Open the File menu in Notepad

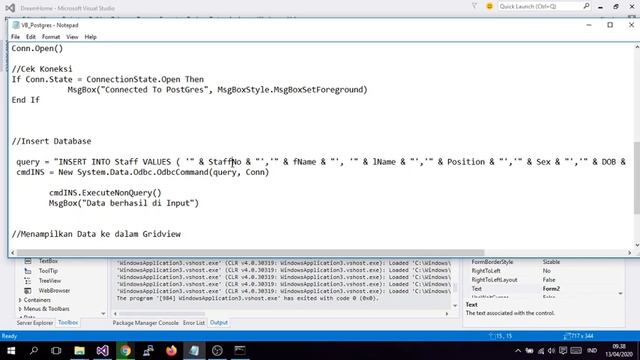[x=15, y=37]
